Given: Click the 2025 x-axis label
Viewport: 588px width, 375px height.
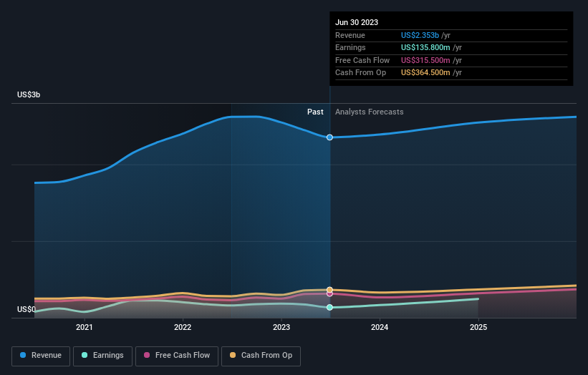Looking at the screenshot, I should coord(478,327).
